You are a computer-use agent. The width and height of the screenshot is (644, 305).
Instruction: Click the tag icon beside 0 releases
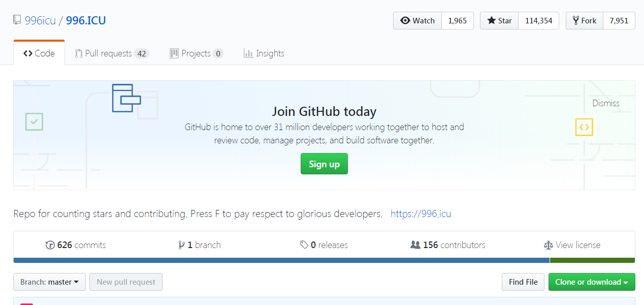[x=304, y=245]
